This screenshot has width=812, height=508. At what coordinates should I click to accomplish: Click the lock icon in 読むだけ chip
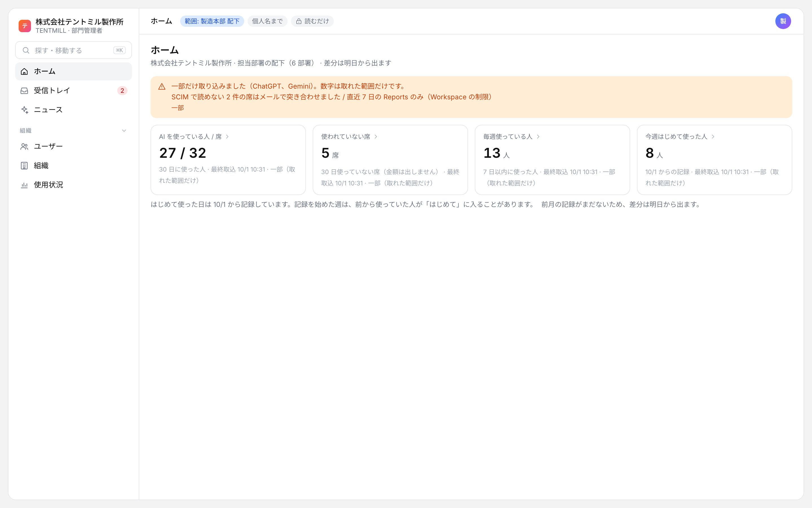(x=299, y=21)
